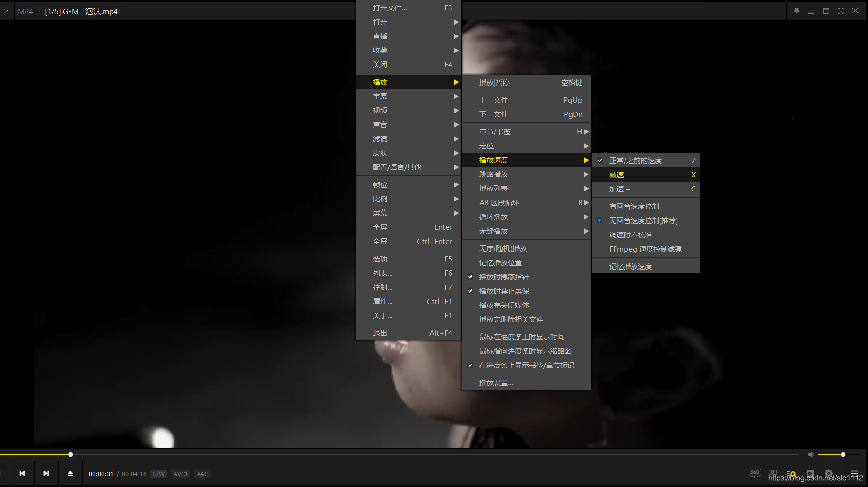Choose 下一文件 menu entry
Image resolution: width=868 pixels, height=487 pixels.
pyautogui.click(x=527, y=114)
